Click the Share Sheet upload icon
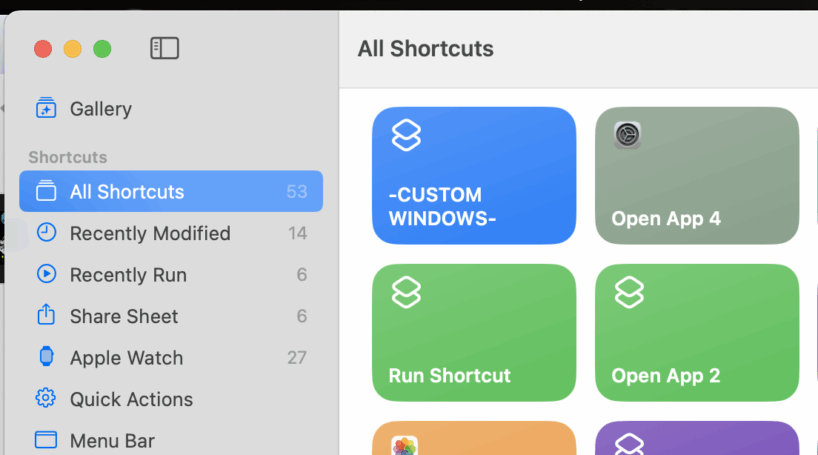The height and width of the screenshot is (455, 818). [x=46, y=315]
